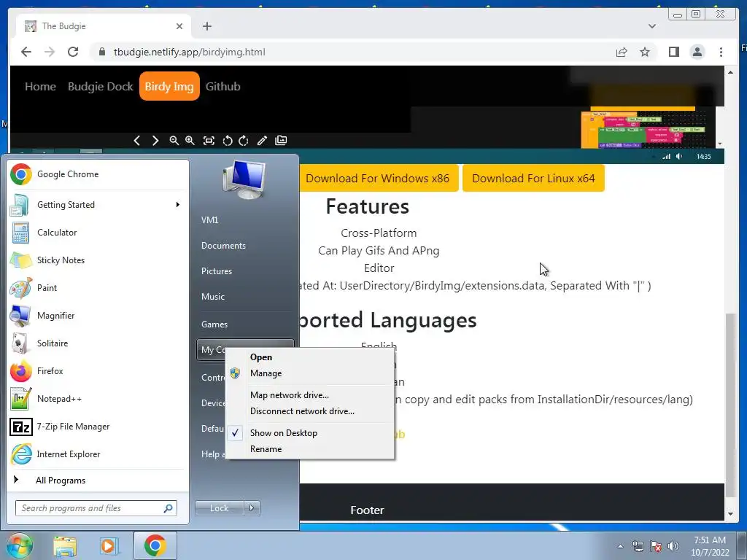Select Open in context menu

pos(311,357)
